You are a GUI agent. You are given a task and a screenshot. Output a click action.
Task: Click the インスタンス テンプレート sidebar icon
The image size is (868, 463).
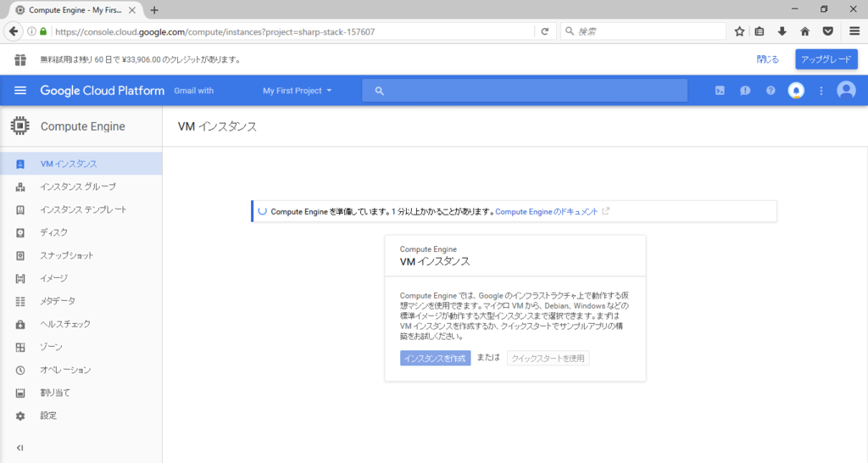click(x=20, y=210)
